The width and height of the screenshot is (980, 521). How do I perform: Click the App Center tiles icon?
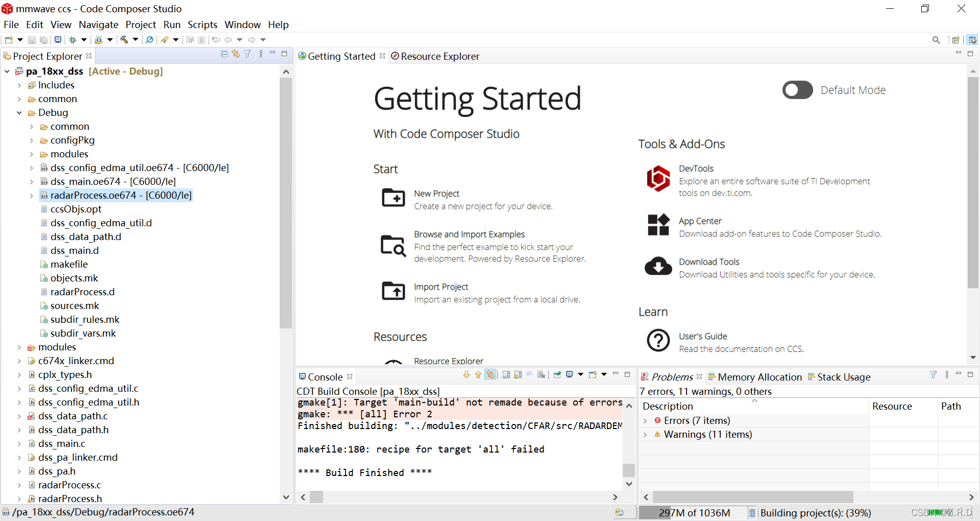[658, 225]
